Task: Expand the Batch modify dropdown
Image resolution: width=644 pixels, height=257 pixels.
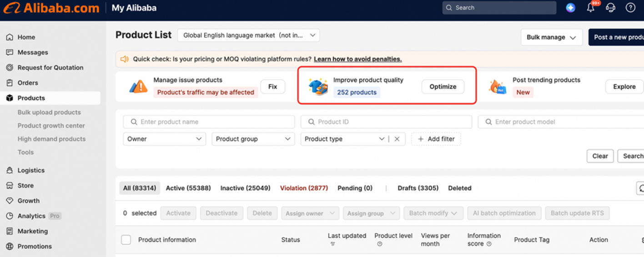Action: click(433, 213)
